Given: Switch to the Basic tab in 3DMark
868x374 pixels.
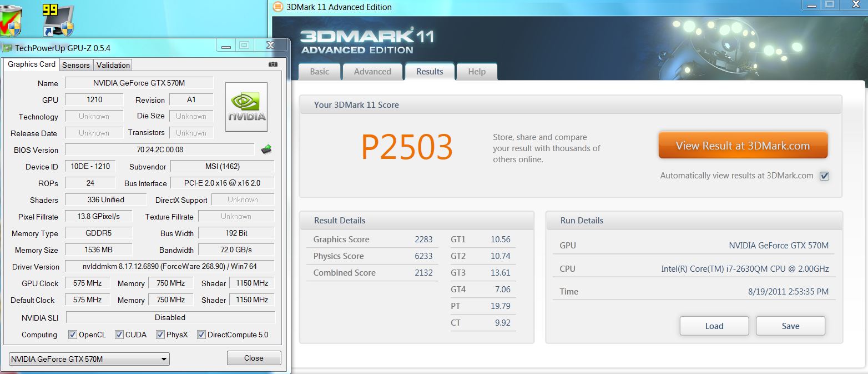Looking at the screenshot, I should [319, 72].
